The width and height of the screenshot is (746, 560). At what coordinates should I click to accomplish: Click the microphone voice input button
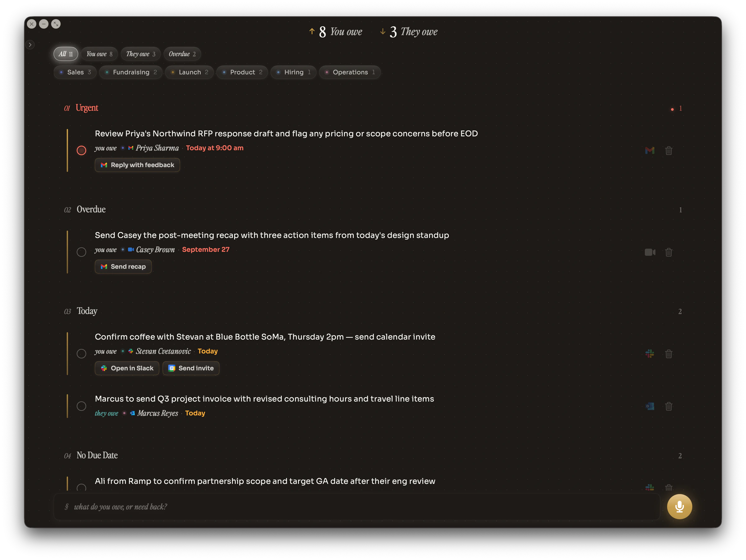tap(679, 506)
